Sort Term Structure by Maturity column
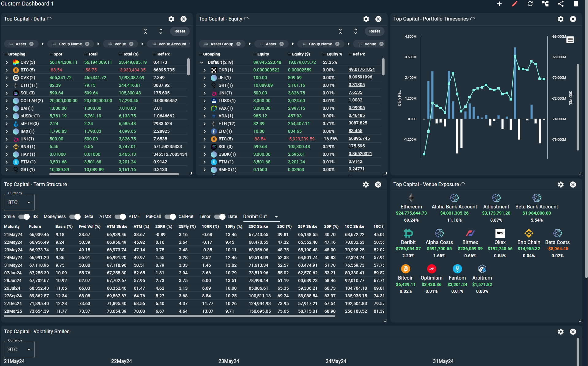The height and width of the screenshot is (366, 588). point(12,226)
